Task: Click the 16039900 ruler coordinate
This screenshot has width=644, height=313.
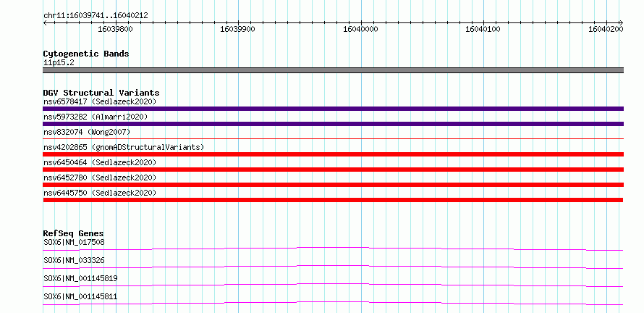Action: 237,29
